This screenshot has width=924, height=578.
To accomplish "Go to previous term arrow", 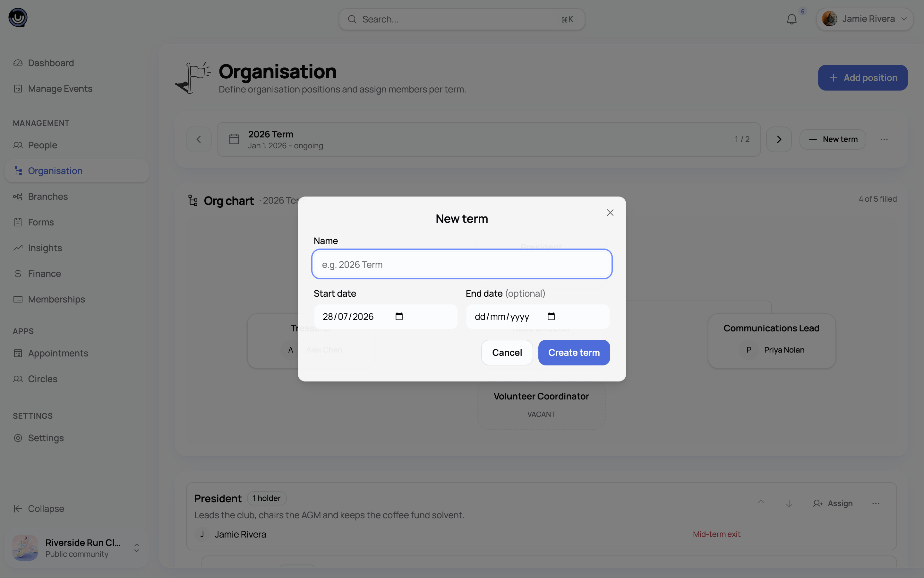I will [199, 139].
